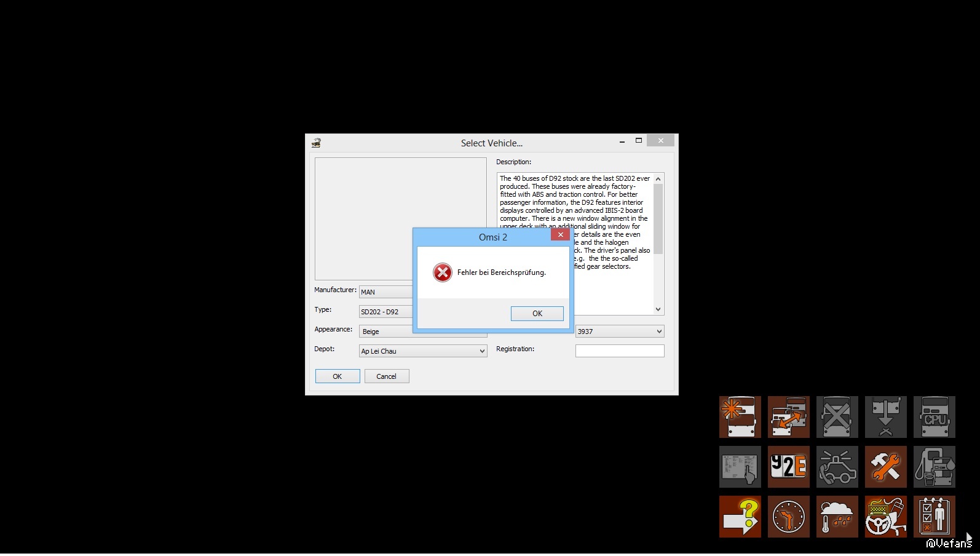Click the greyed bus icon with down arrow
Image resolution: width=980 pixels, height=556 pixels.
(x=886, y=417)
